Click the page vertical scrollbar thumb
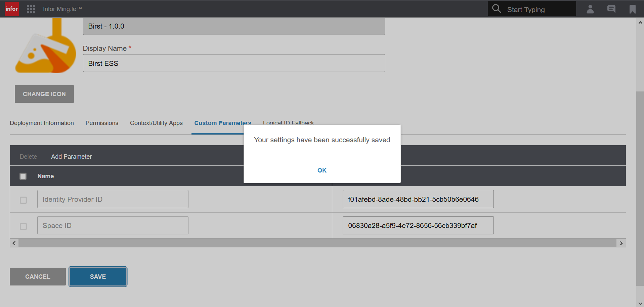 coord(640,189)
